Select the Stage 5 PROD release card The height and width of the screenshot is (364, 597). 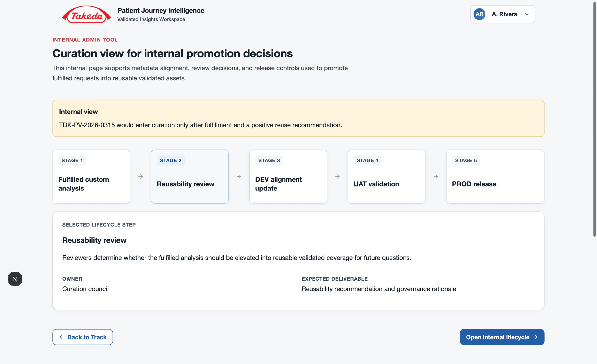coord(495,176)
